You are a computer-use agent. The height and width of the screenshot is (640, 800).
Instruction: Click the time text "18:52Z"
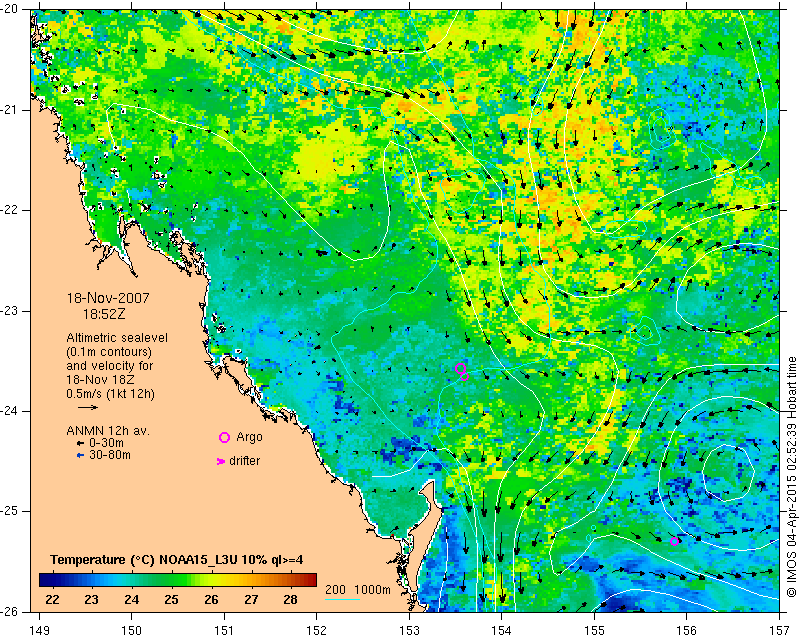tap(104, 314)
